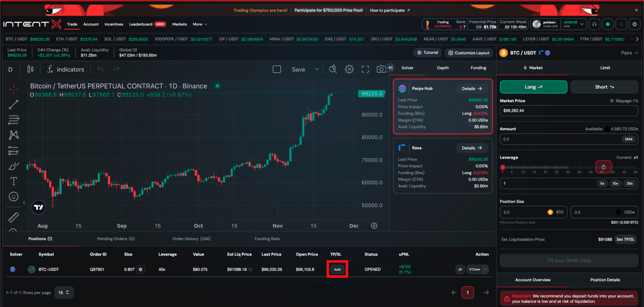Toggle to Long position side

coord(533,87)
